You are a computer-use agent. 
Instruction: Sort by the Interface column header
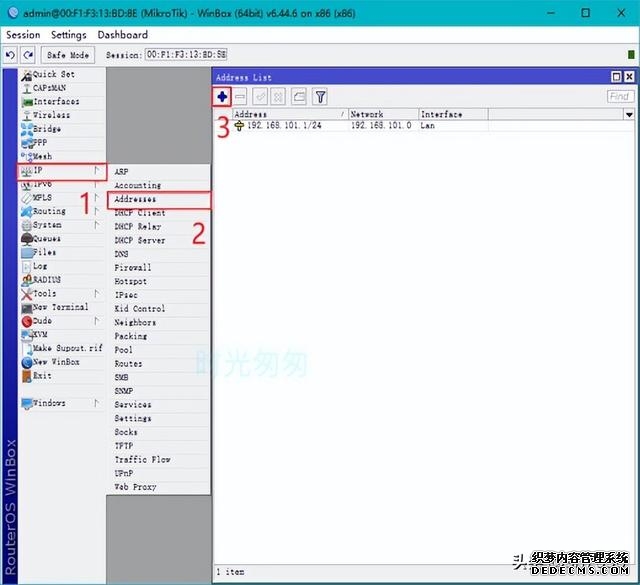pyautogui.click(x=453, y=115)
